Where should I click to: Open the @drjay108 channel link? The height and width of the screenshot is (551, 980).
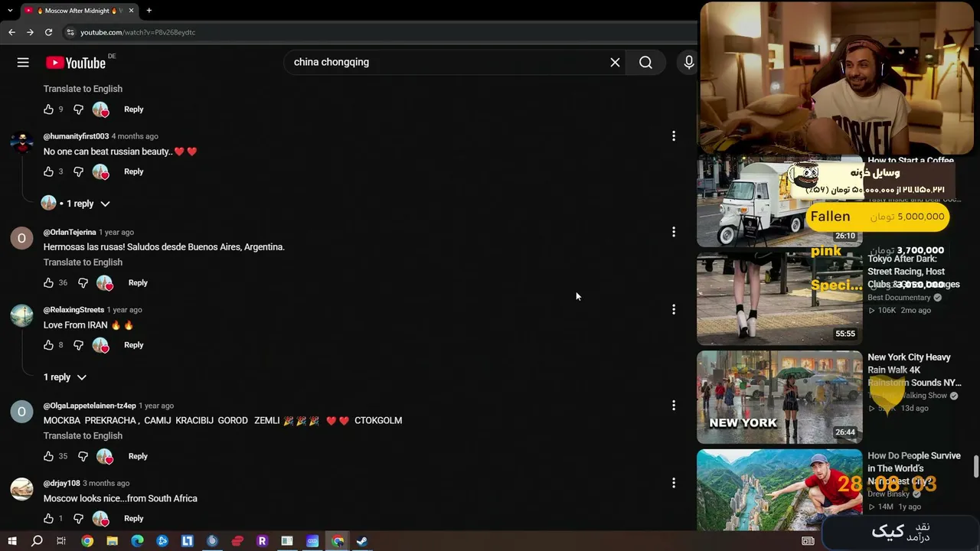[x=62, y=484]
